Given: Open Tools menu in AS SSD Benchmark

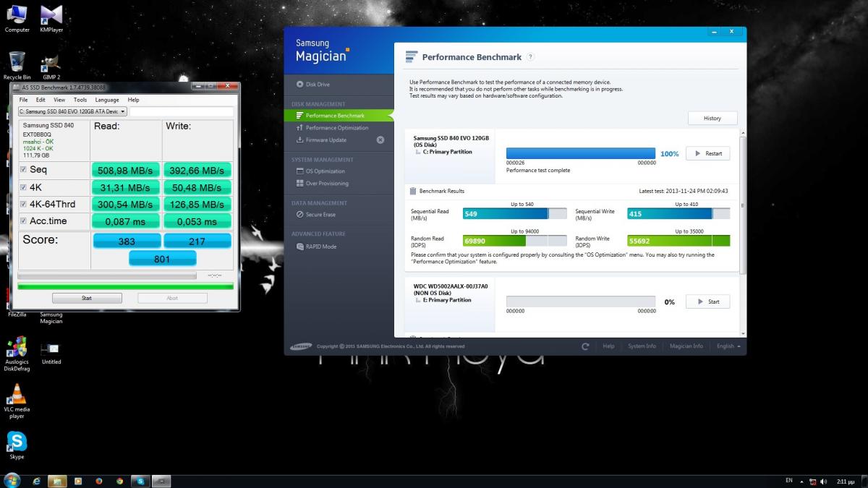Looking at the screenshot, I should click(x=80, y=100).
